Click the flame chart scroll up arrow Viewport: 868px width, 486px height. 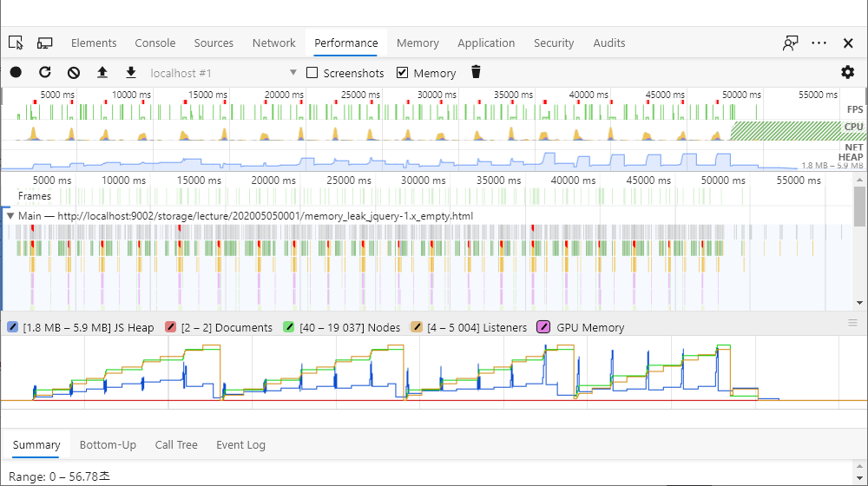859,180
